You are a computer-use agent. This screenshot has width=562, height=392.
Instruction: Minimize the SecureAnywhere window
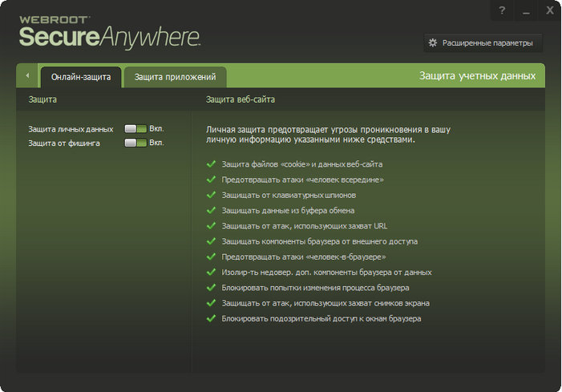pos(526,10)
